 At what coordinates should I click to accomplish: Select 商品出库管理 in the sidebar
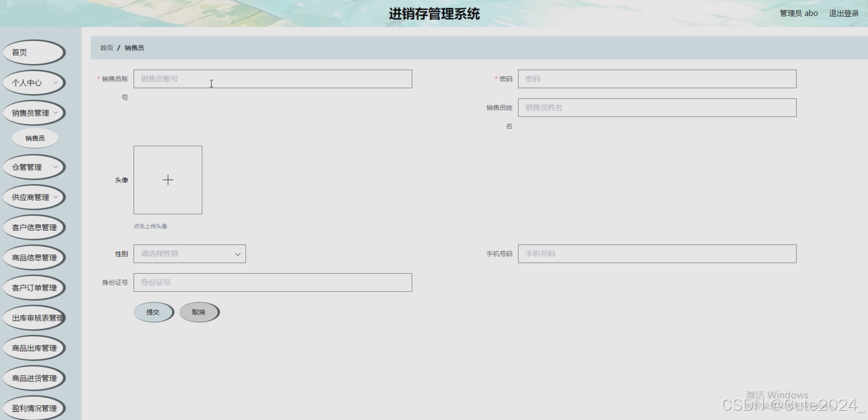(x=33, y=347)
